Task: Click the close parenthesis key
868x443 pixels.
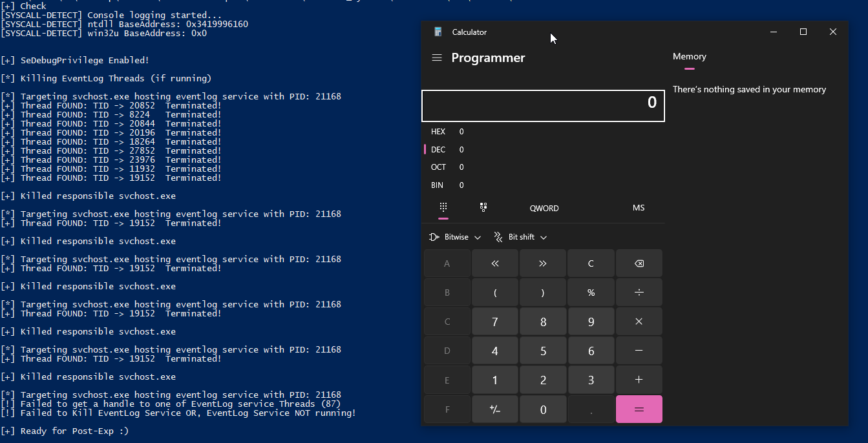Action: (543, 293)
